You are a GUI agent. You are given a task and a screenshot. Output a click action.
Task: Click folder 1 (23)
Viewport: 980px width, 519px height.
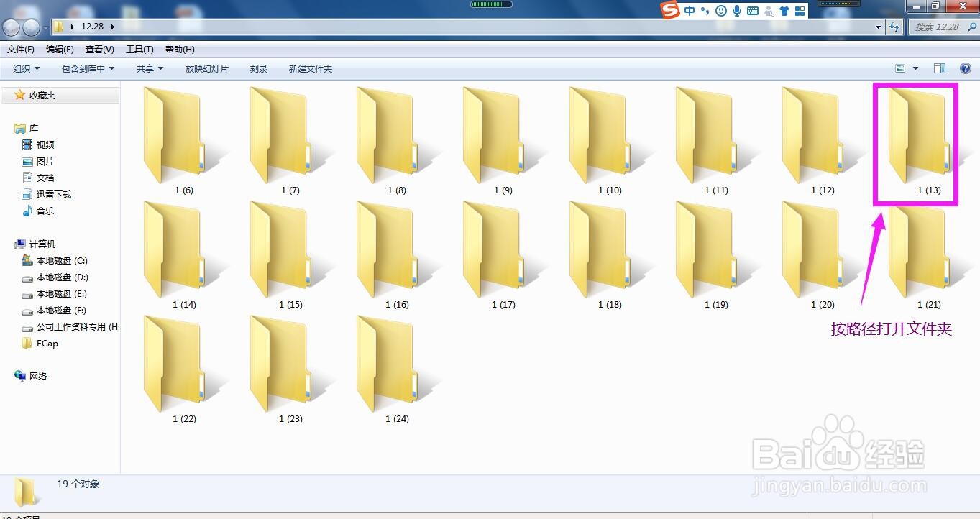click(x=290, y=369)
